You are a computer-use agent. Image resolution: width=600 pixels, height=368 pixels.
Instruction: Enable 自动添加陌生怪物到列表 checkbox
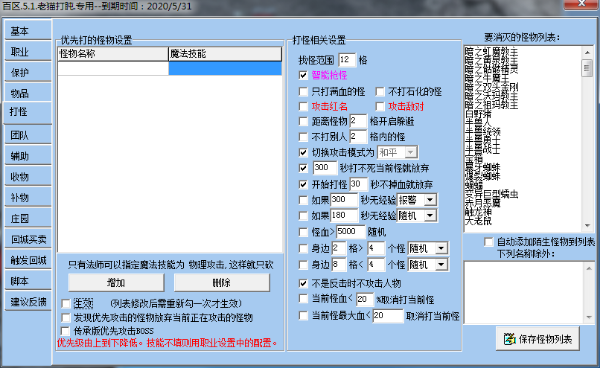pos(489,242)
